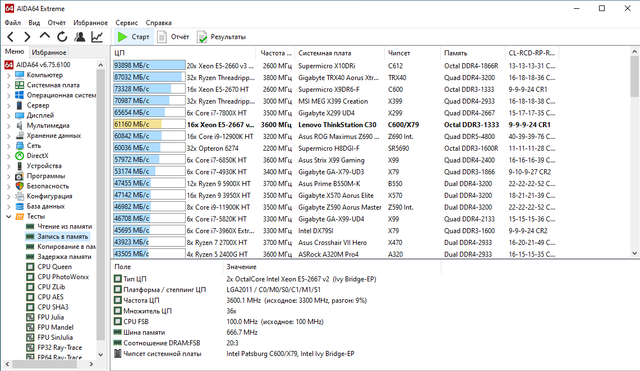Click the Компьютер monitor icon
Viewport: 640px width, 371px height.
coord(20,75)
